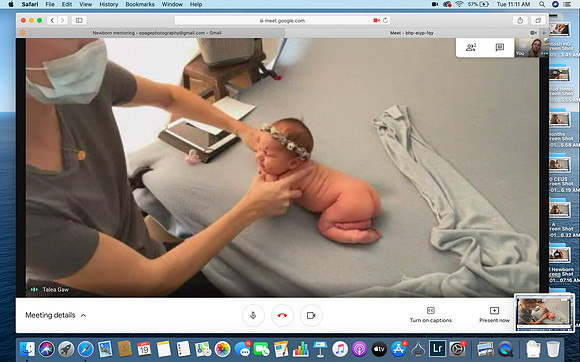Hang up with the red phone button
Viewport: 580px width, 362px height.
282,315
